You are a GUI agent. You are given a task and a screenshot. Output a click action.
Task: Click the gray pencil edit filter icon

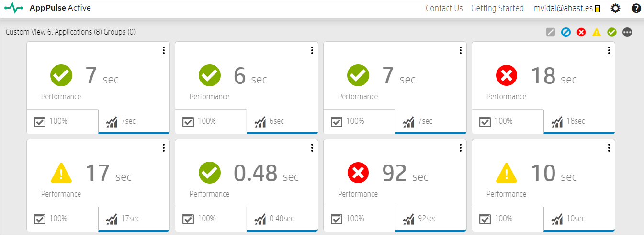click(551, 32)
